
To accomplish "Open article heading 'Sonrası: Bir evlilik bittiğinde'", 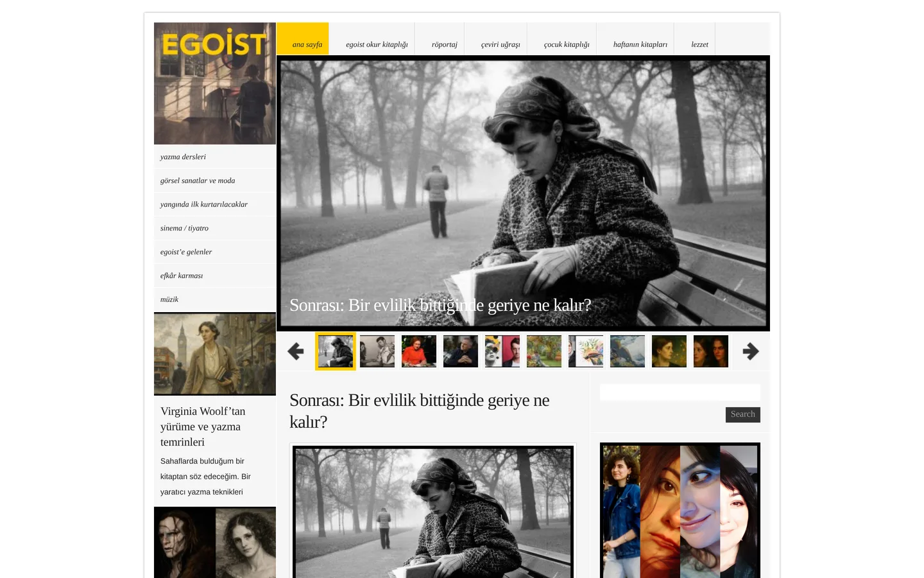I will pos(420,411).
